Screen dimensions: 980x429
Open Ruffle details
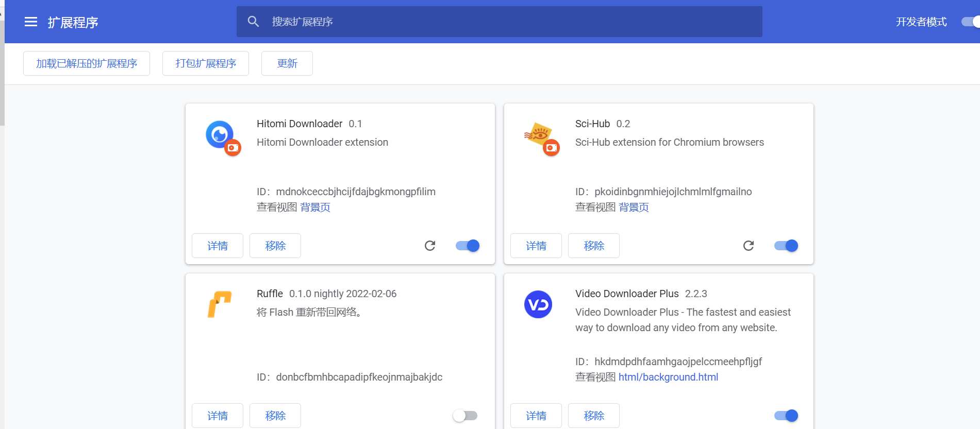[x=218, y=416]
